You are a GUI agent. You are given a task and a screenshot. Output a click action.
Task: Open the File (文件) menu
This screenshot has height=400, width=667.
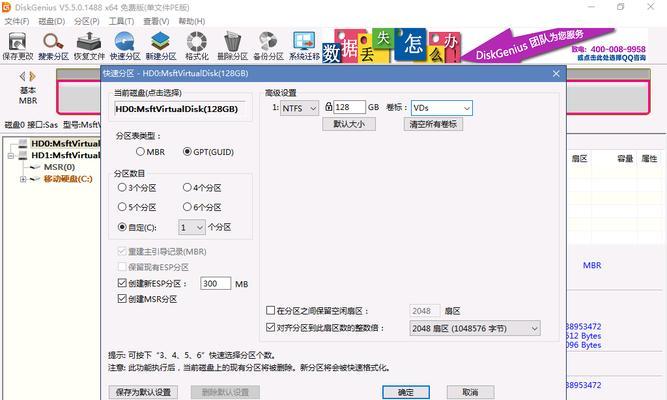click(17, 21)
